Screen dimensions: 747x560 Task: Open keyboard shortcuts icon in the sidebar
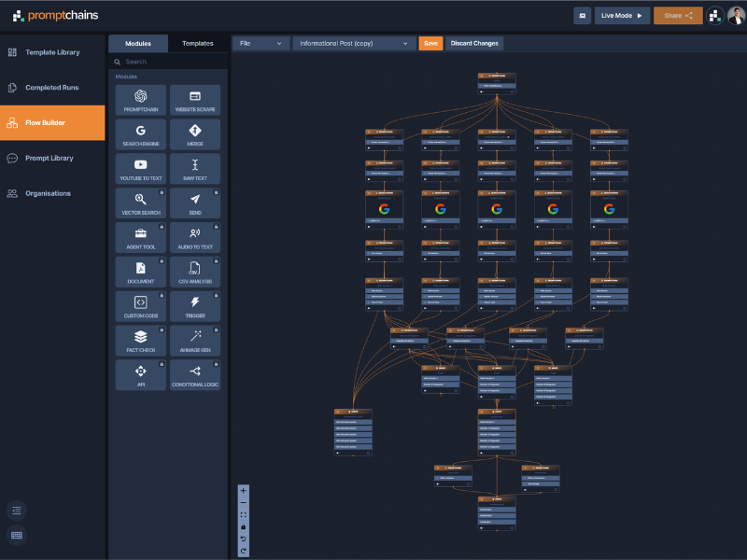coord(17,535)
